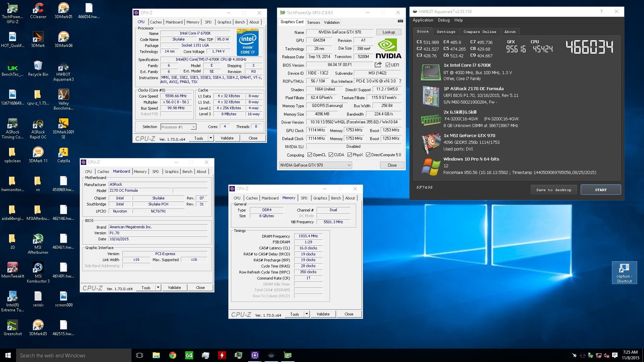The height and width of the screenshot is (362, 644).
Task: Open the Debug menu in Aquamark3
Action: (x=444, y=20)
